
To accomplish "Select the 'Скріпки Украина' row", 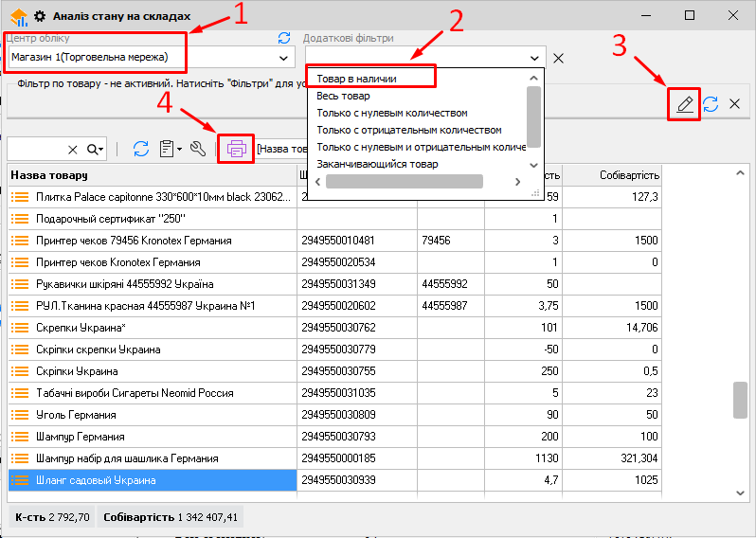I will [152, 371].
